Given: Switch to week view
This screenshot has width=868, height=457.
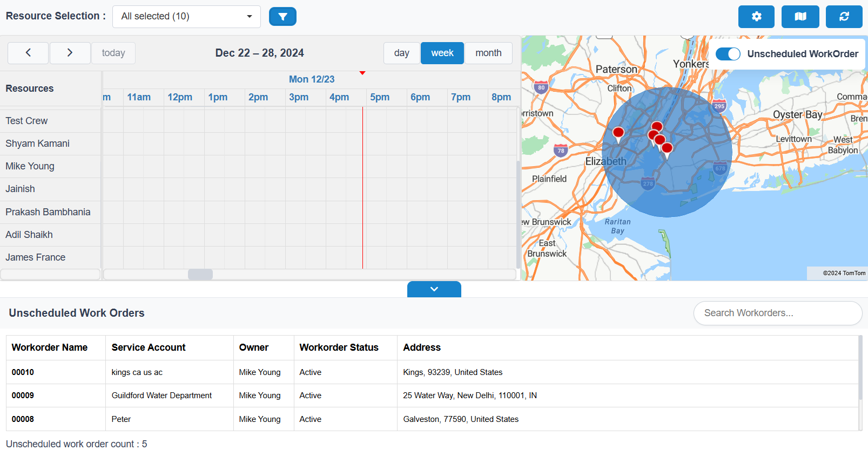Looking at the screenshot, I should click(442, 53).
